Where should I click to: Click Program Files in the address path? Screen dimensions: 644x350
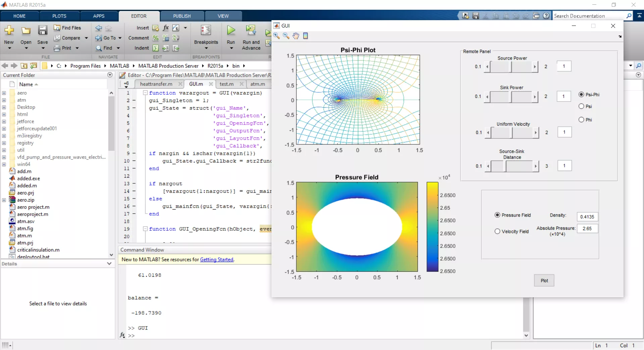[85, 66]
